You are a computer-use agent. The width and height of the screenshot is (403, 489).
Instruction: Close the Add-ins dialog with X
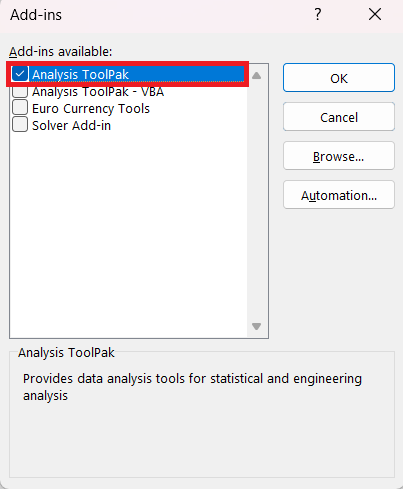[375, 14]
